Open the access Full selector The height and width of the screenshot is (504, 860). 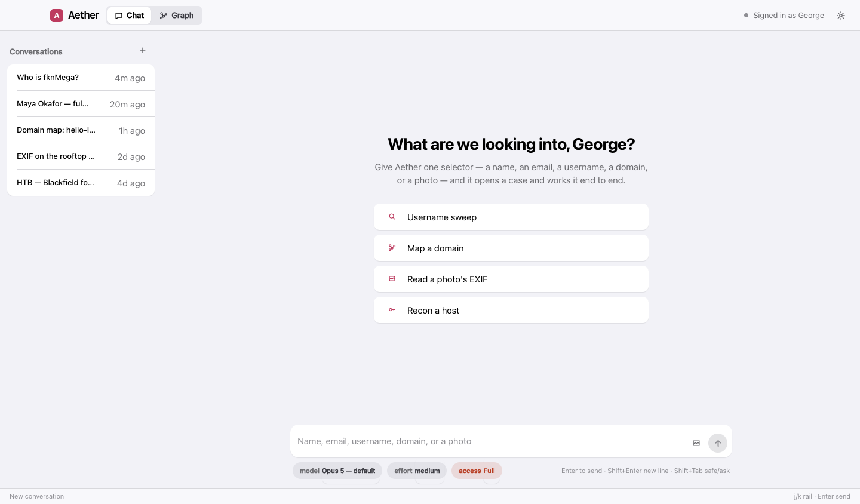tap(477, 471)
